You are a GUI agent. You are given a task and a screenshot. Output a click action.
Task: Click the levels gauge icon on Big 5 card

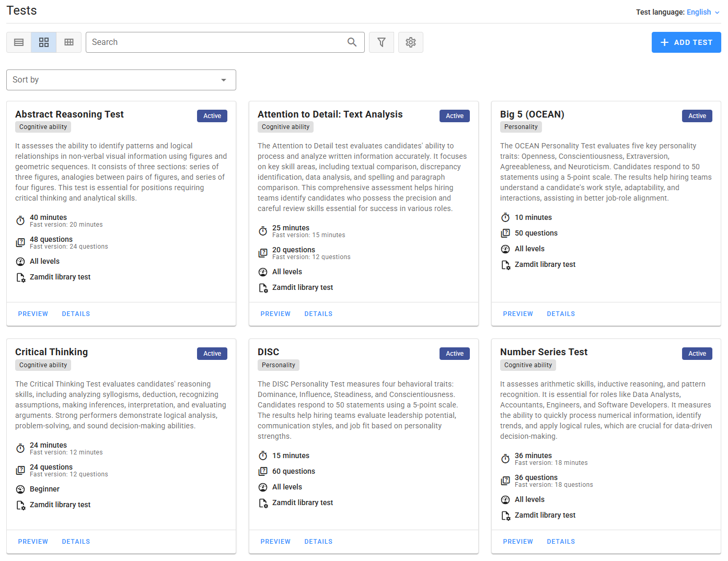pyautogui.click(x=505, y=249)
